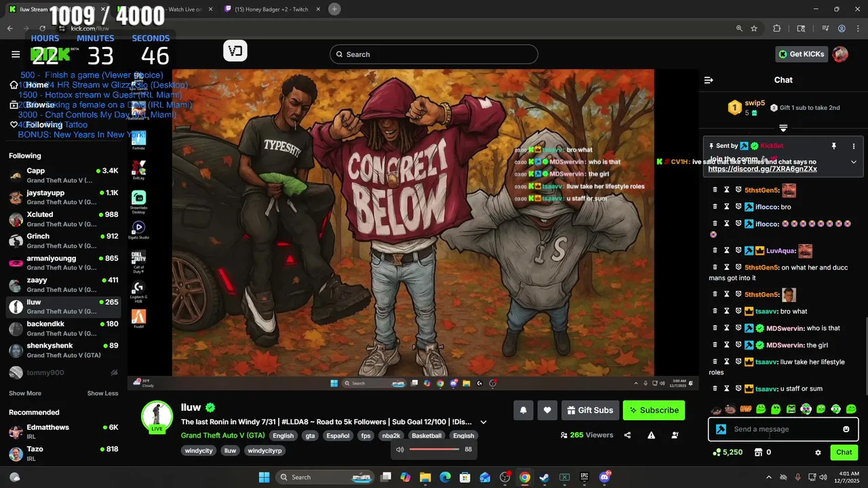Viewport: 868px width, 488px height.
Task: Open the Windows Start menu
Action: (264, 477)
